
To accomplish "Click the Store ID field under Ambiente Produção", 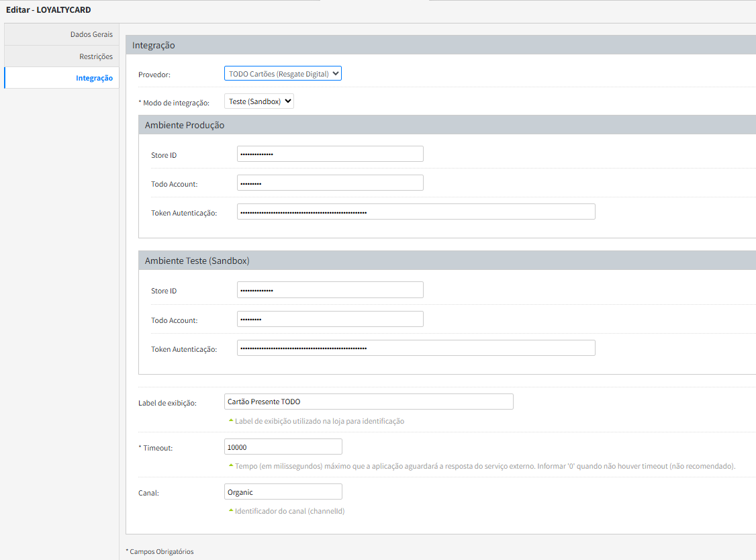I will click(330, 154).
